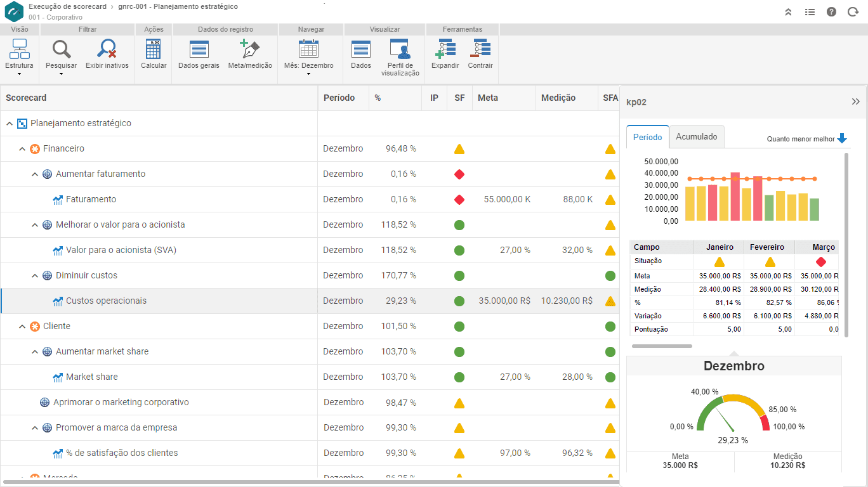Switch to the Acumulado tab

(697, 137)
